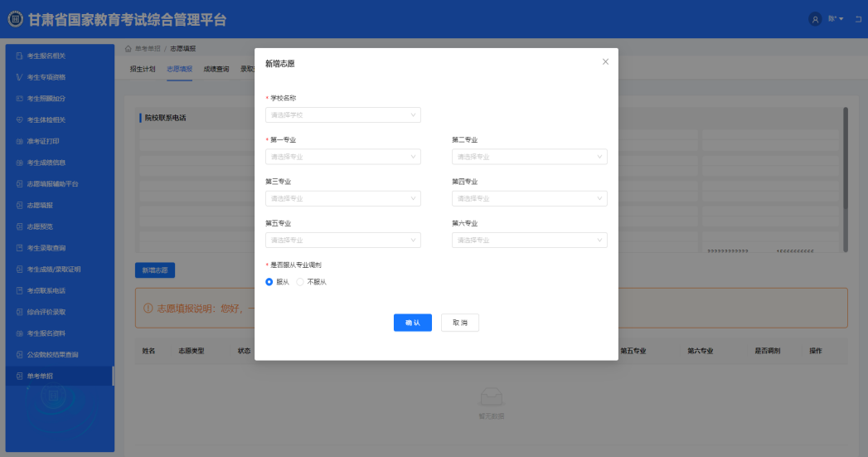868x457 pixels.
Task: Expand the 第六专业 major dropdown
Action: click(x=529, y=241)
